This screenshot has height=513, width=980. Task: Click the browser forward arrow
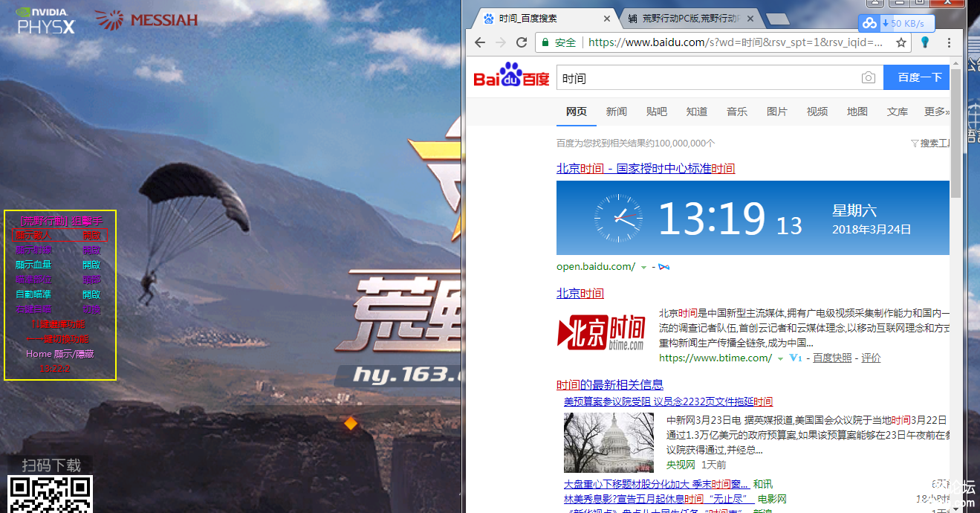[x=501, y=42]
